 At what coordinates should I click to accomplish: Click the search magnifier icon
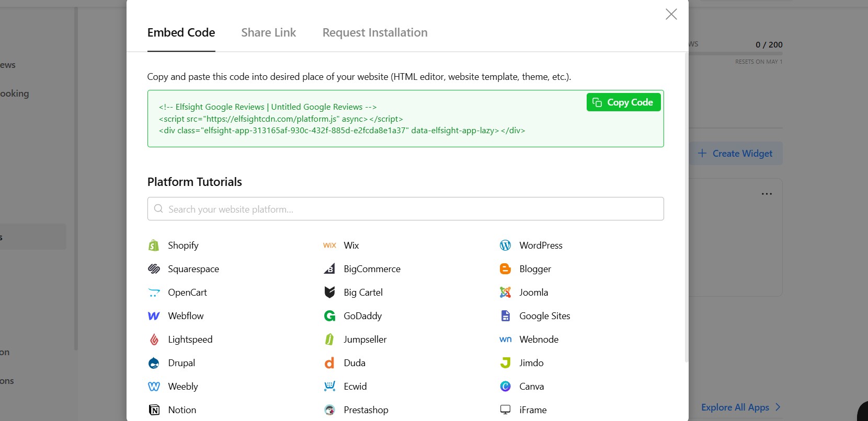(158, 209)
